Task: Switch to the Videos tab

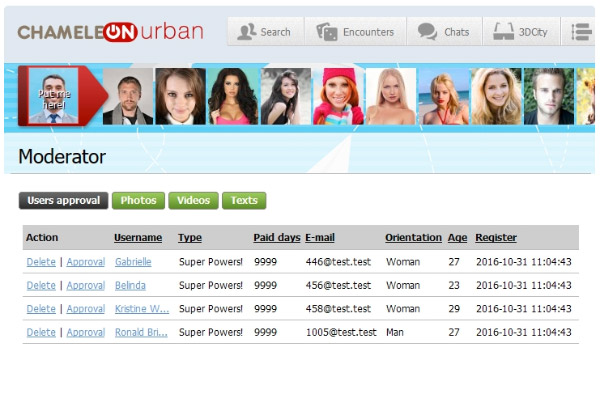Action: click(x=193, y=200)
